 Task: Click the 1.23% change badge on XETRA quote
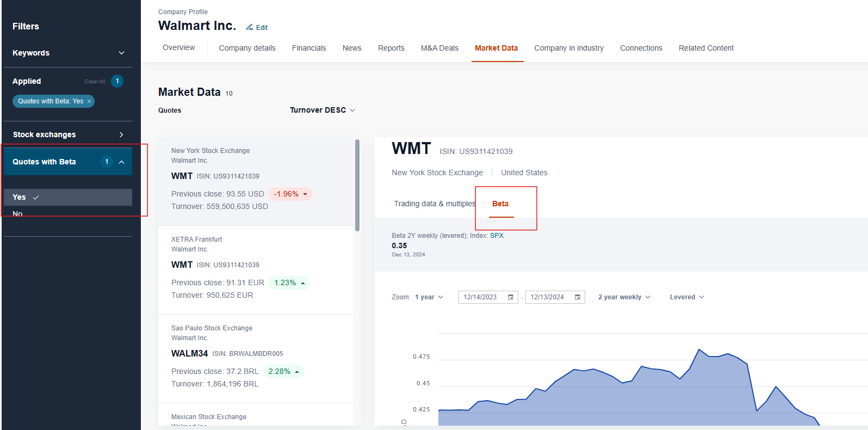click(289, 282)
